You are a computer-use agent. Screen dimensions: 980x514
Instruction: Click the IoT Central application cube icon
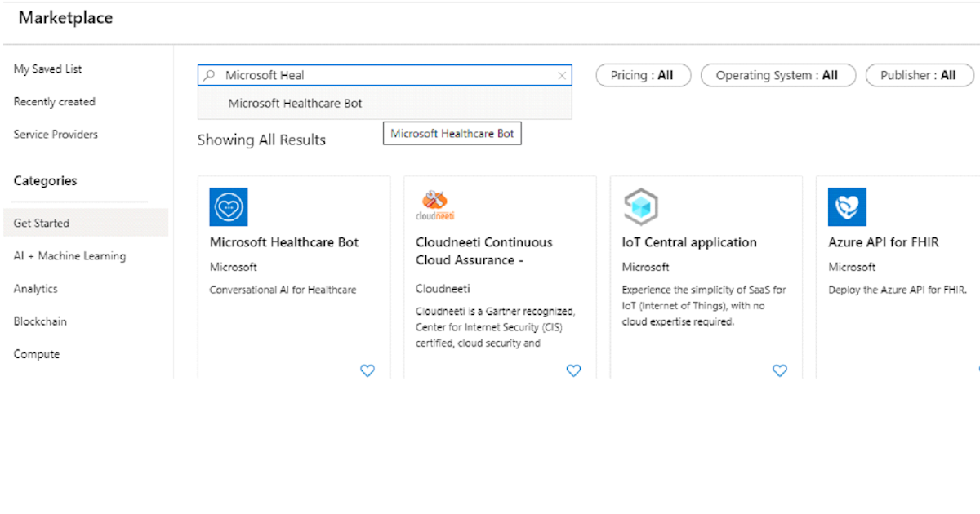point(641,207)
